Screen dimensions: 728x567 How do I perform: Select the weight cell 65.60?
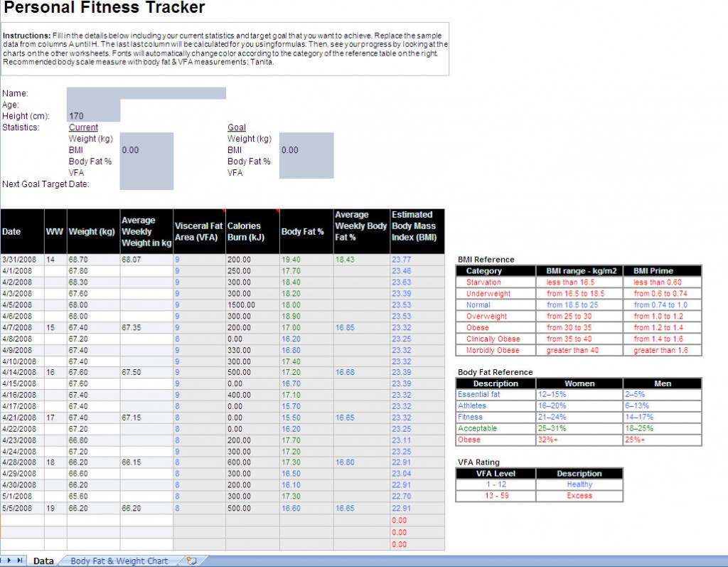point(93,497)
